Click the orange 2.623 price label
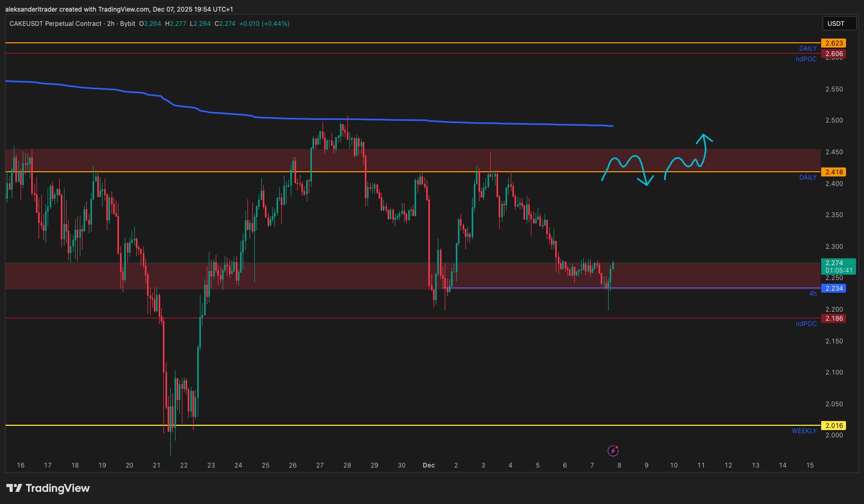Screen dimensions: 864x504 pos(833,43)
